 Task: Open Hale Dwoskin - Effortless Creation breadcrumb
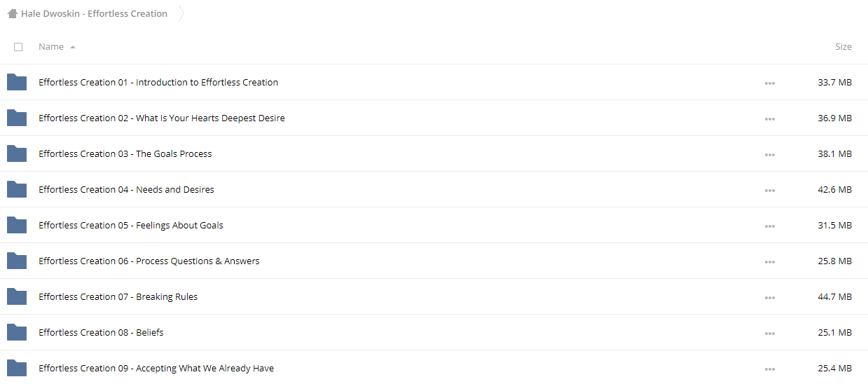tap(94, 13)
